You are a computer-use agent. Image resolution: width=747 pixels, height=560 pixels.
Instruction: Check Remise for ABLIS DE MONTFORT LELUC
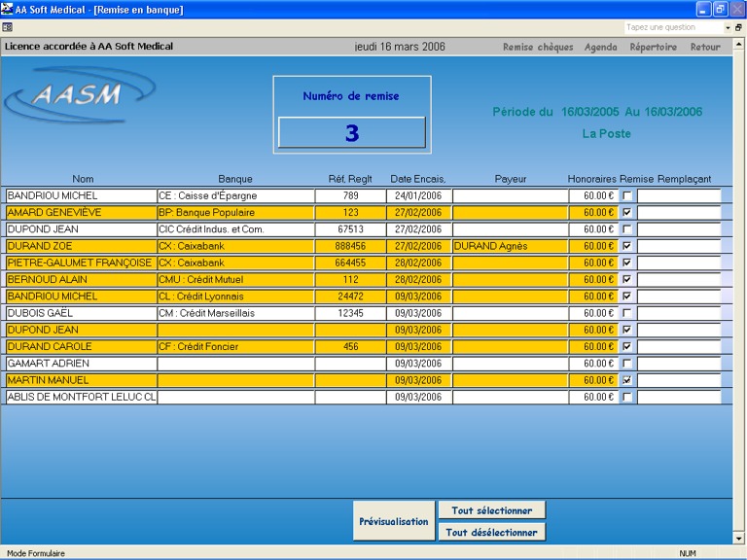[627, 397]
